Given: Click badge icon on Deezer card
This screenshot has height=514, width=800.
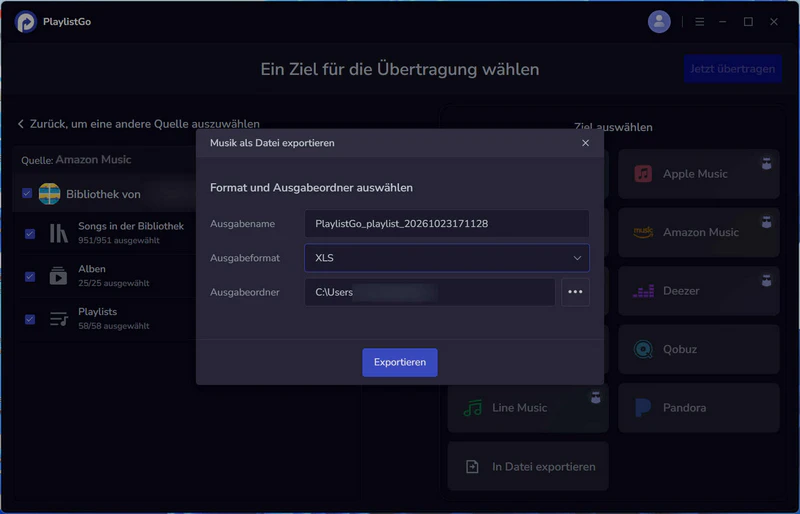Looking at the screenshot, I should tap(766, 281).
